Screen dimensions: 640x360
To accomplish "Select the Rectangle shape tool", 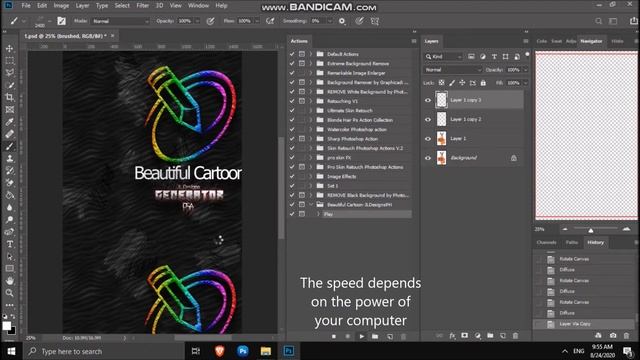I will (x=9, y=269).
